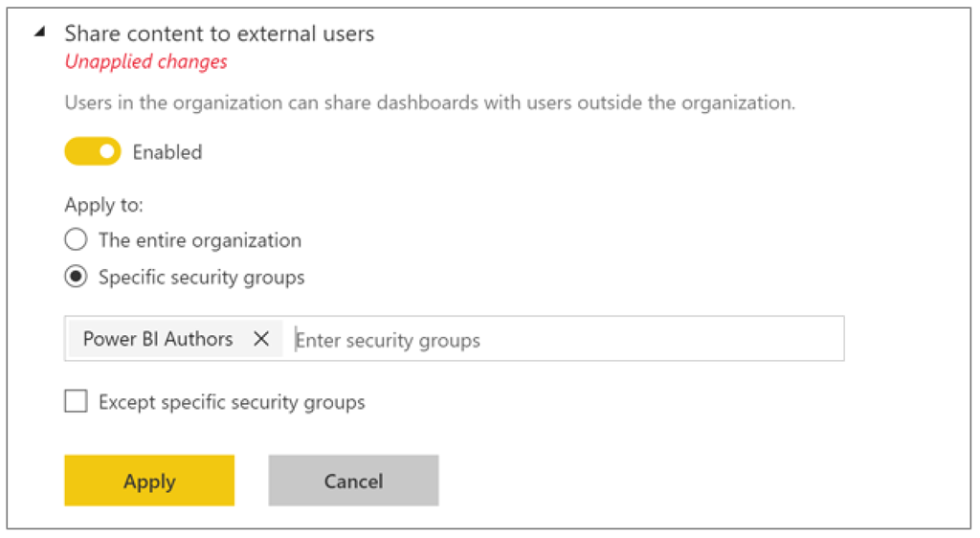
Task: Check Except specific security groups box
Action: click(x=76, y=401)
